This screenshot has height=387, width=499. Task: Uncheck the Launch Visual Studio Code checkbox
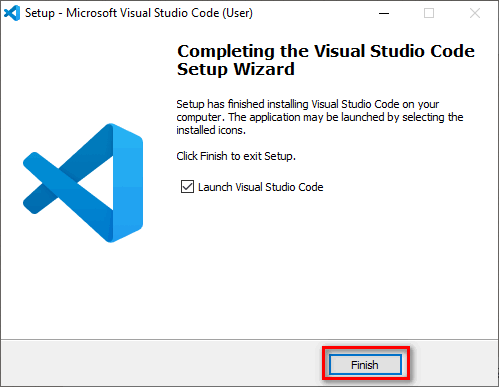tap(187, 187)
